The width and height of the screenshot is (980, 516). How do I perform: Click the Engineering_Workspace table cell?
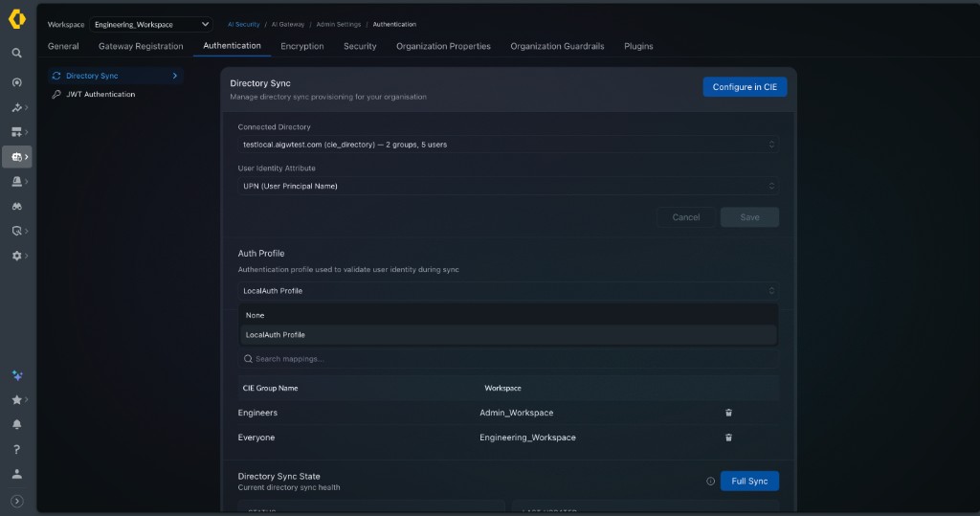tap(527, 437)
